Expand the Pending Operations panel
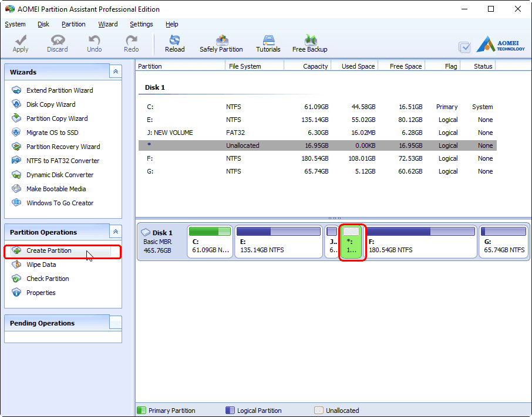This screenshot has height=417, width=532. (x=116, y=323)
